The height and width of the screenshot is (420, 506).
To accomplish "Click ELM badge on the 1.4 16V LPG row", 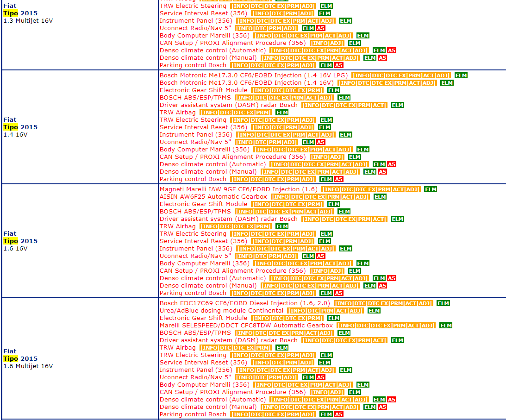I will pyautogui.click(x=461, y=75).
